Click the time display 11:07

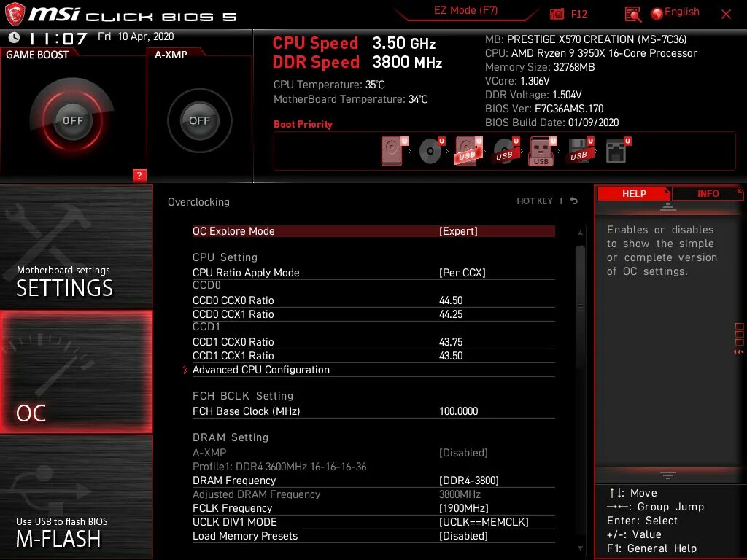click(58, 38)
